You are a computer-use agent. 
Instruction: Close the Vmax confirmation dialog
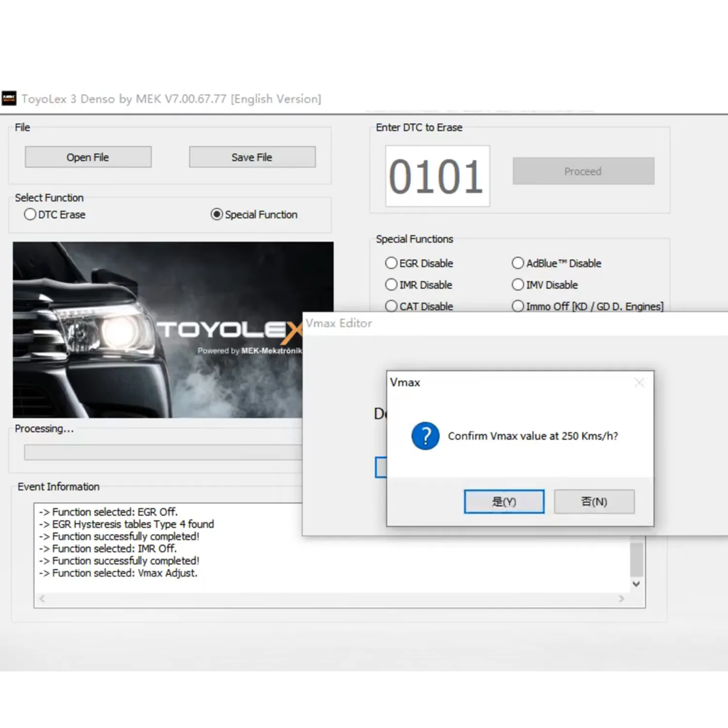pos(639,382)
